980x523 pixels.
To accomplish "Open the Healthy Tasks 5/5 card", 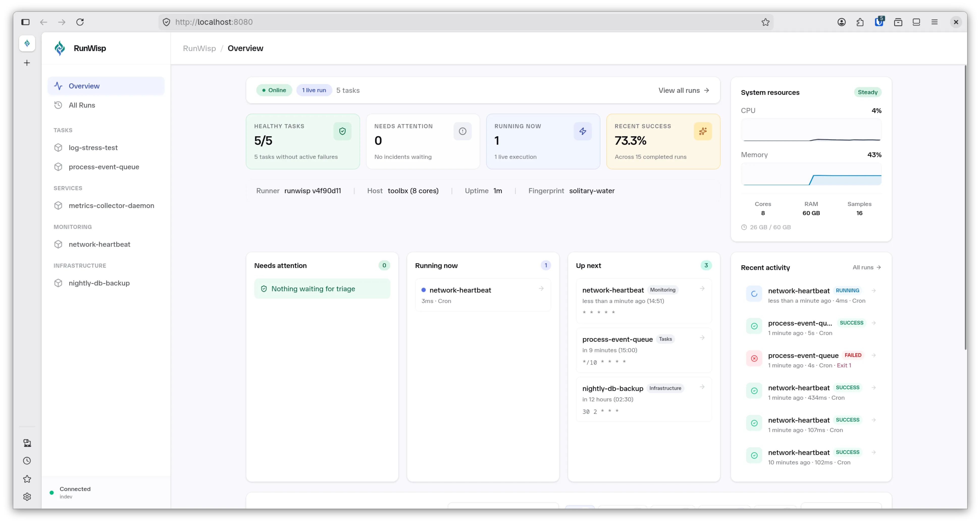I will pos(303,141).
